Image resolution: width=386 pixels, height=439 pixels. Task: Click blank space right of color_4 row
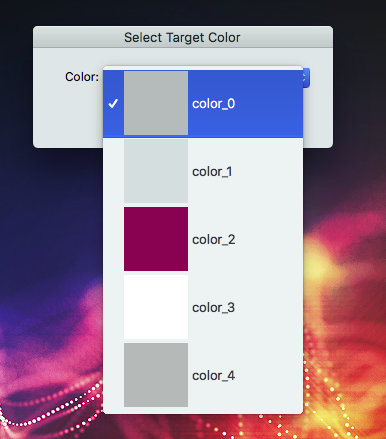point(268,375)
